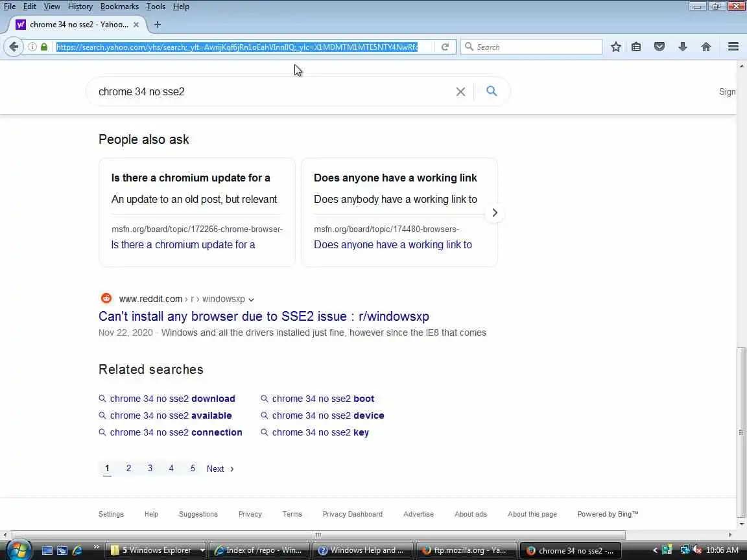
Task: Switch to ftp.mozilla.org taskbar window
Action: coord(466,550)
